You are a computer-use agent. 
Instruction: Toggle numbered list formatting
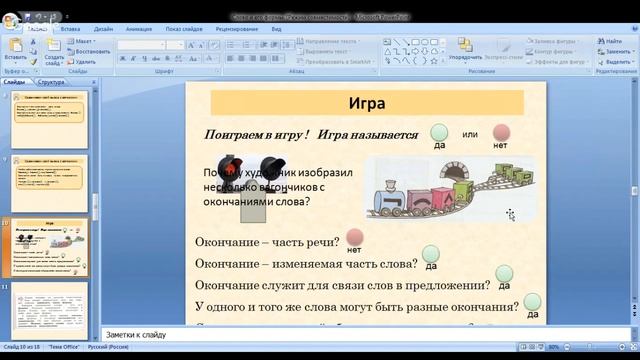(x=247, y=45)
